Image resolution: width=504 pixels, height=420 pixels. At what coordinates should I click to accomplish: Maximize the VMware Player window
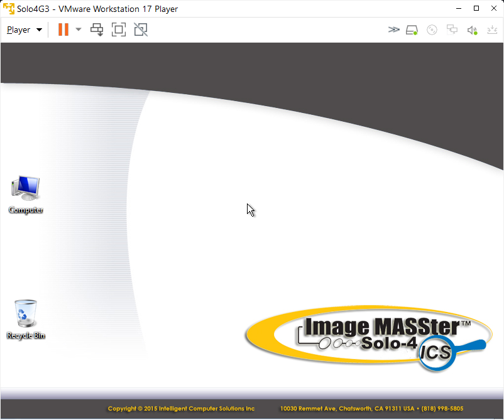click(x=476, y=9)
